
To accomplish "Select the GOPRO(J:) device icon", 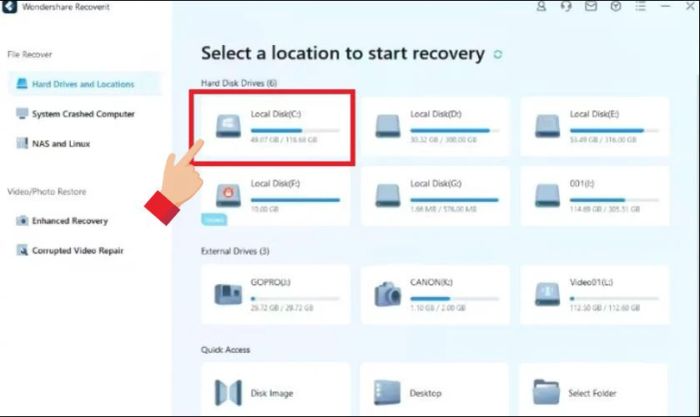I will [228, 294].
